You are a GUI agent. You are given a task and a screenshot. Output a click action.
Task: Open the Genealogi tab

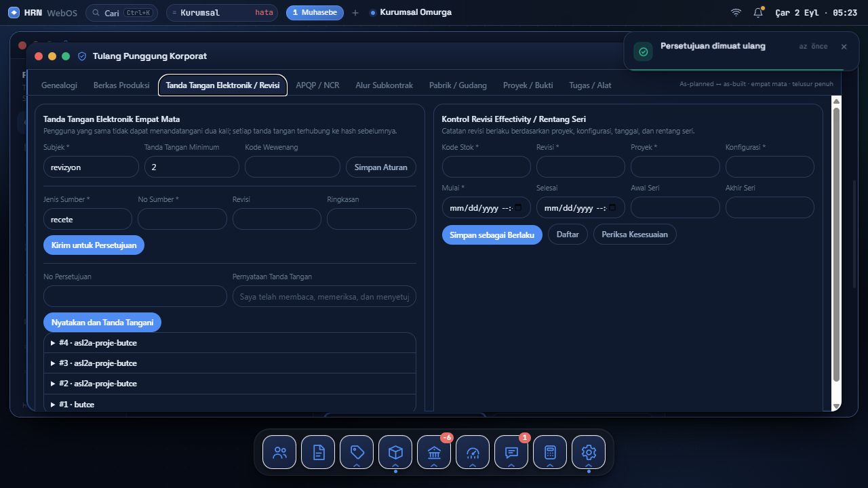(x=59, y=85)
